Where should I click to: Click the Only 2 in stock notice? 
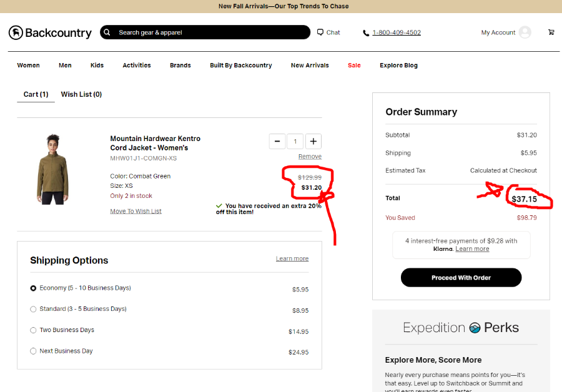pyautogui.click(x=131, y=195)
